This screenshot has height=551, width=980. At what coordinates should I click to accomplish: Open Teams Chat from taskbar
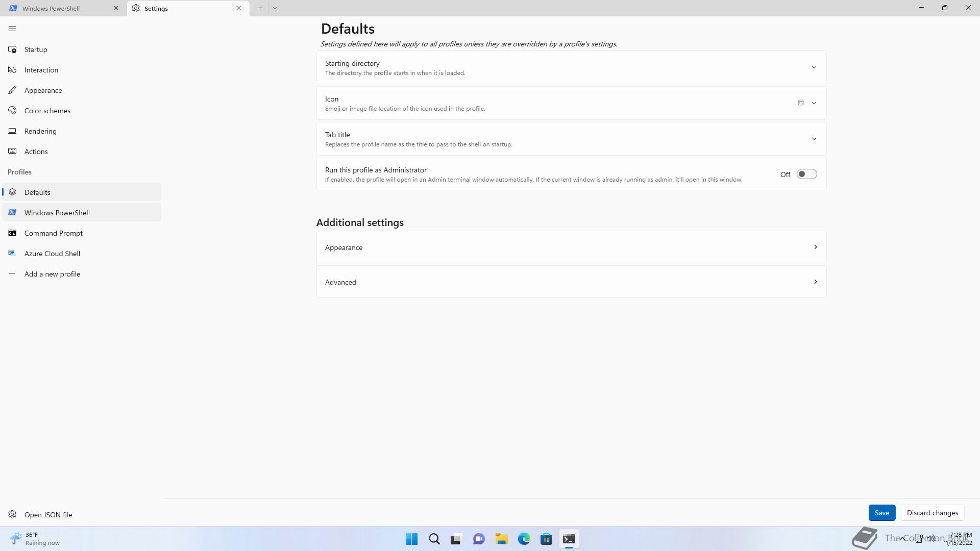pos(479,539)
